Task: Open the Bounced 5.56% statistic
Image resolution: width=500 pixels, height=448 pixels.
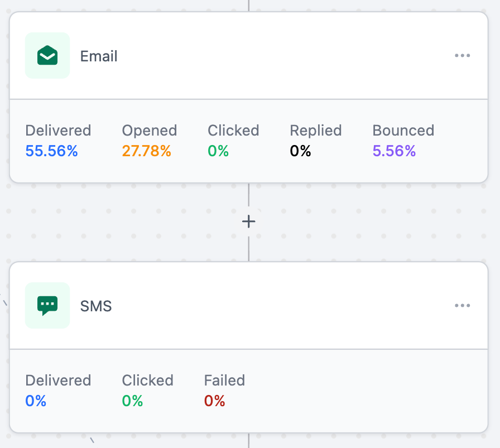Action: point(394,151)
